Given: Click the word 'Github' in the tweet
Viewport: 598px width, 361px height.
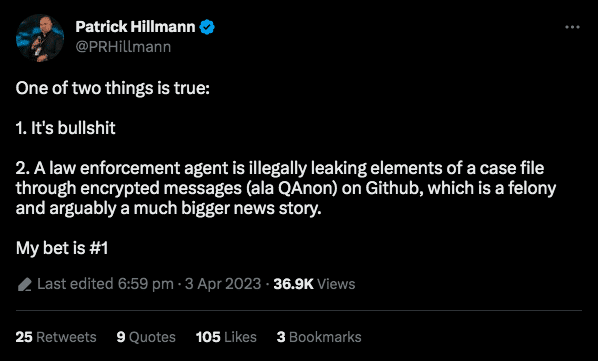Looking at the screenshot, I should pyautogui.click(x=393, y=188).
